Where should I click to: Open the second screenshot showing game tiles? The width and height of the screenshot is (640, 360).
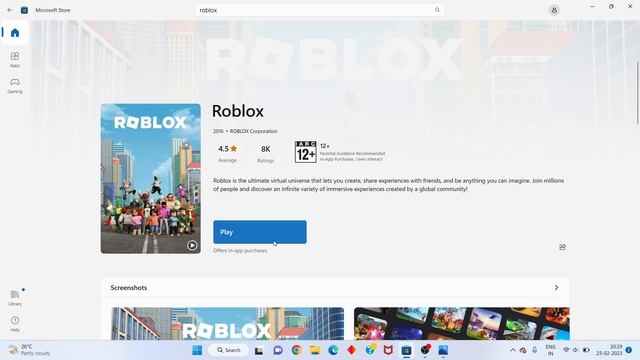tap(462, 323)
